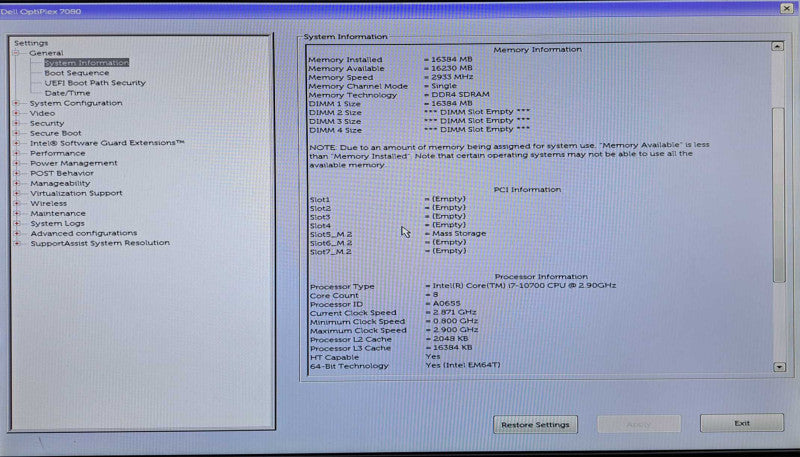Select the Video category label
Image resolution: width=800 pixels, height=457 pixels.
pos(42,113)
